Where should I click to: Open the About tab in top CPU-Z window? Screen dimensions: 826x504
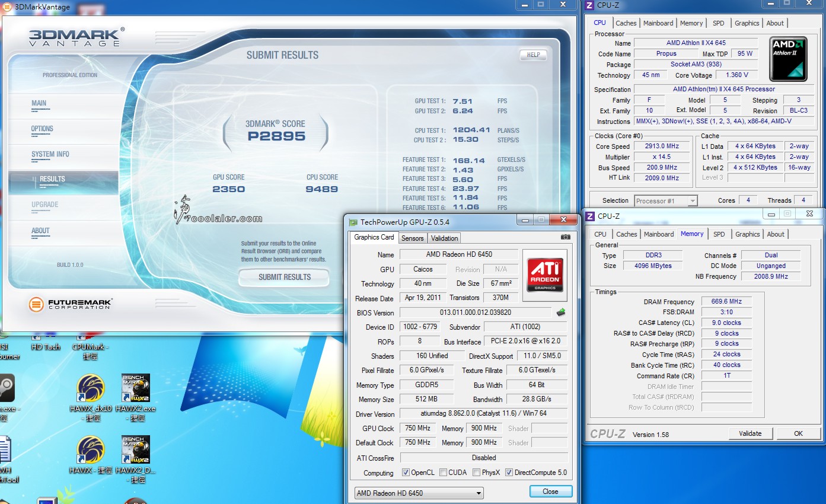(x=775, y=23)
